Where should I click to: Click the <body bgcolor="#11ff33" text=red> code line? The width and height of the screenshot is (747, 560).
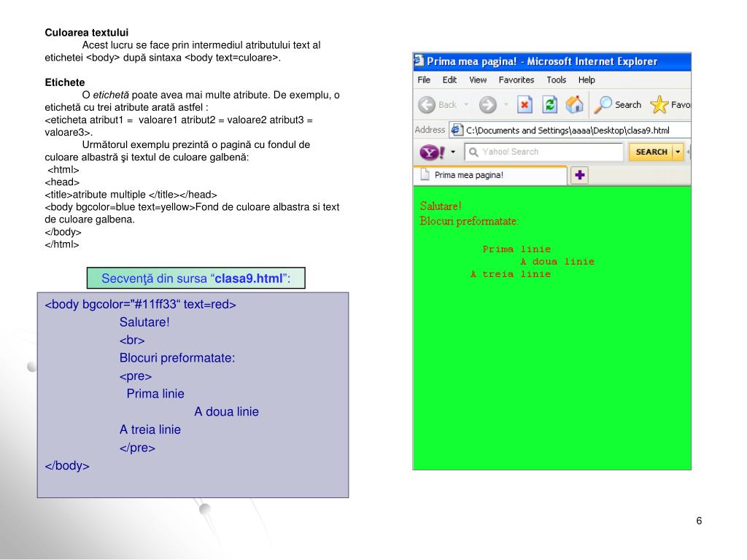pyautogui.click(x=141, y=304)
